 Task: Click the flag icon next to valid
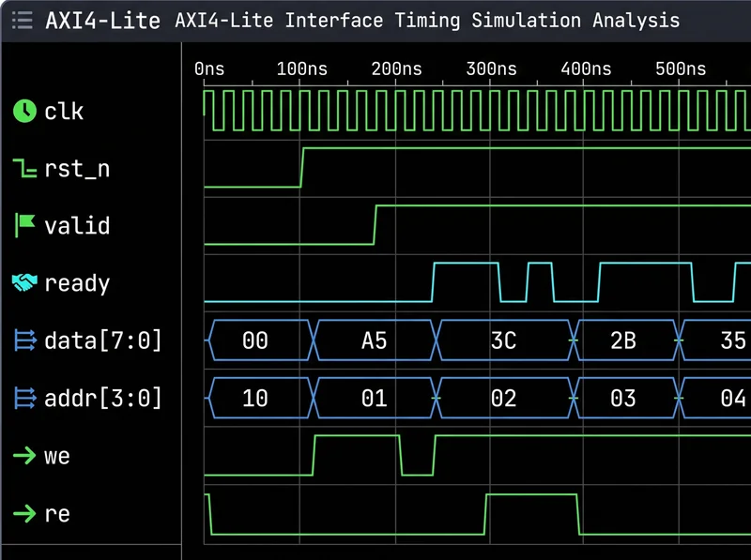click(x=25, y=225)
